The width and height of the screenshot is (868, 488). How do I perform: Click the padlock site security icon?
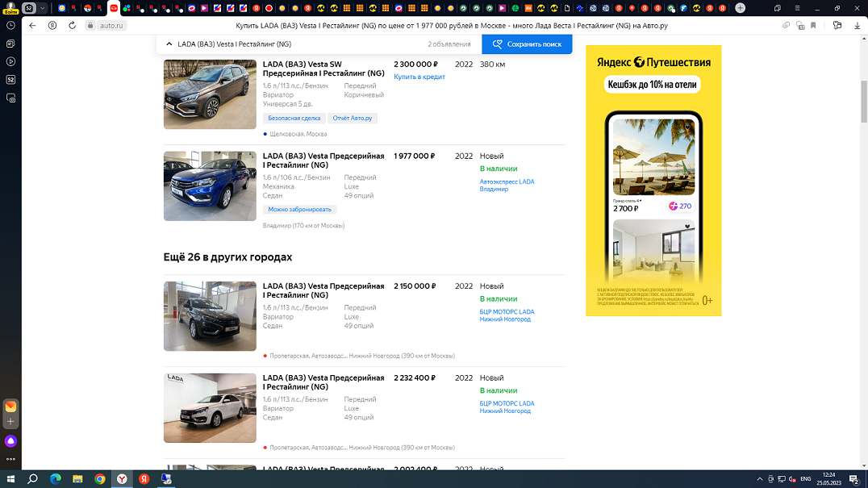tap(90, 26)
